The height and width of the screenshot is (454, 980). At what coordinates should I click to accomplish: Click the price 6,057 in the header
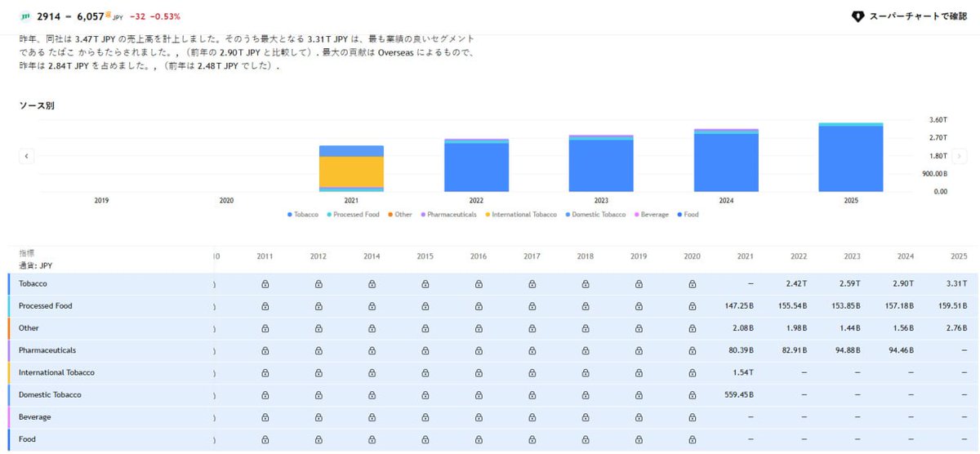tap(91, 16)
